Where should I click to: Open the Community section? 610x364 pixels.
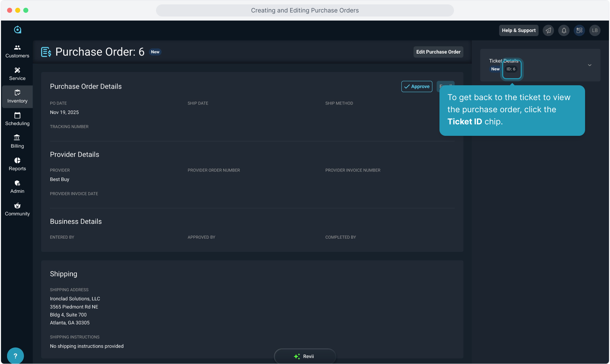(17, 209)
